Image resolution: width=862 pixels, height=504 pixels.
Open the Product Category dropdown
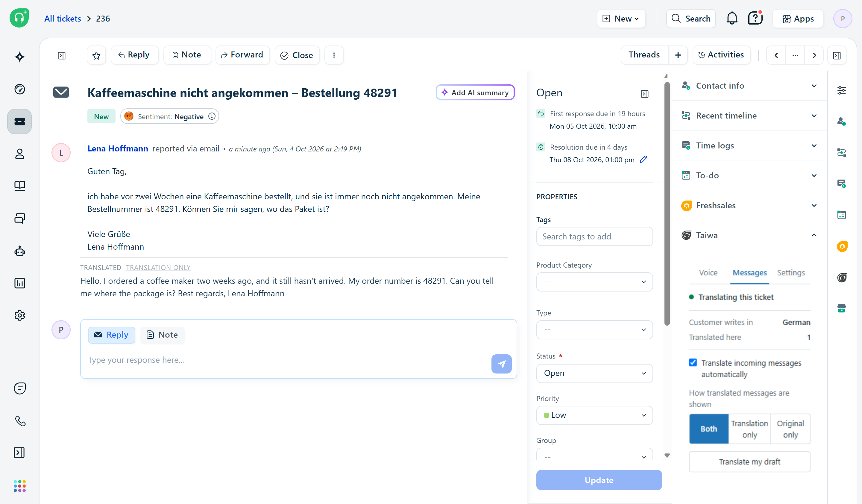[x=594, y=282]
